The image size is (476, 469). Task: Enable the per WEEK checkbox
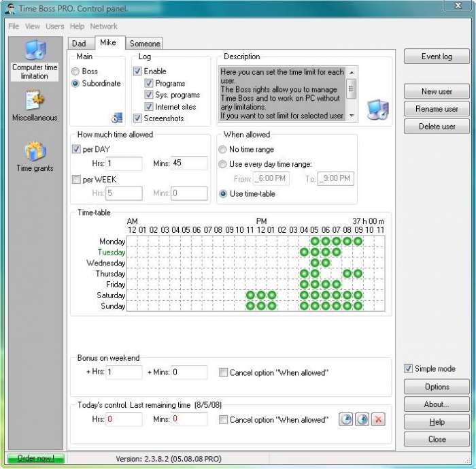[x=76, y=179]
